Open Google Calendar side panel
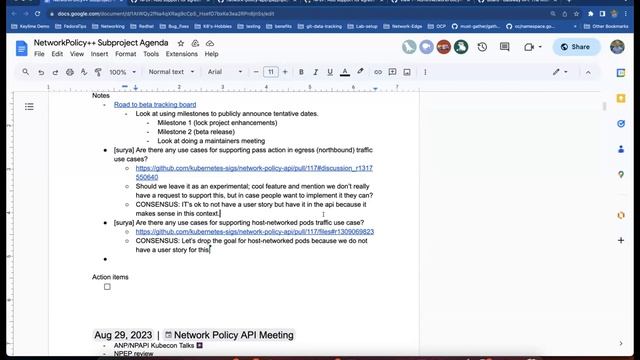Image resolution: width=640 pixels, height=360 pixels. tap(621, 73)
